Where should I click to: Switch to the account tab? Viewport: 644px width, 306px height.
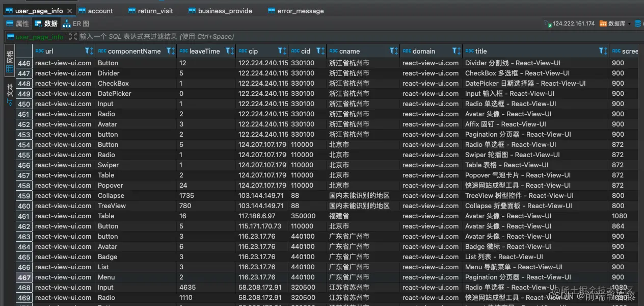coord(95,11)
